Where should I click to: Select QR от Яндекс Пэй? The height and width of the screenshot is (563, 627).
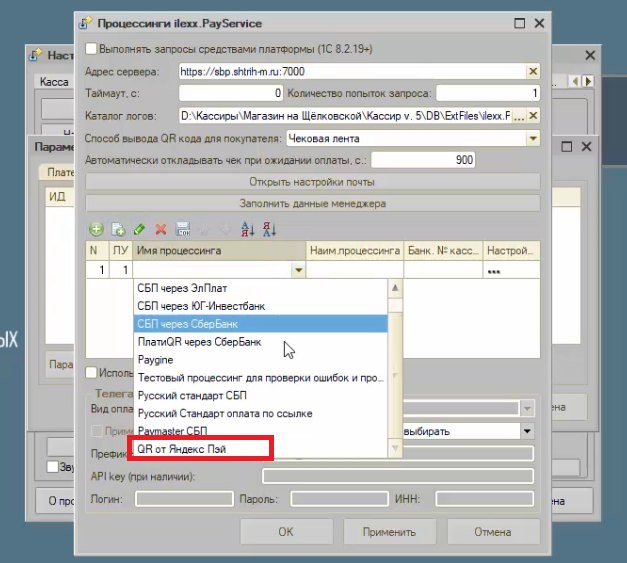click(261, 449)
